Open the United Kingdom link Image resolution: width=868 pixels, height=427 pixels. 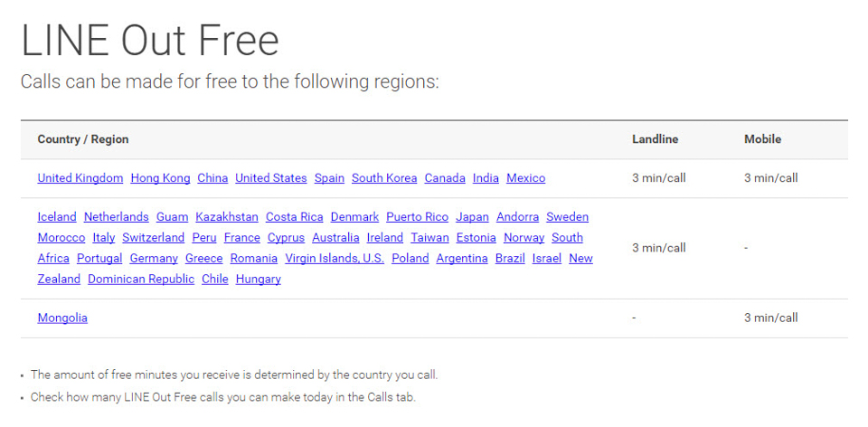[x=80, y=178]
